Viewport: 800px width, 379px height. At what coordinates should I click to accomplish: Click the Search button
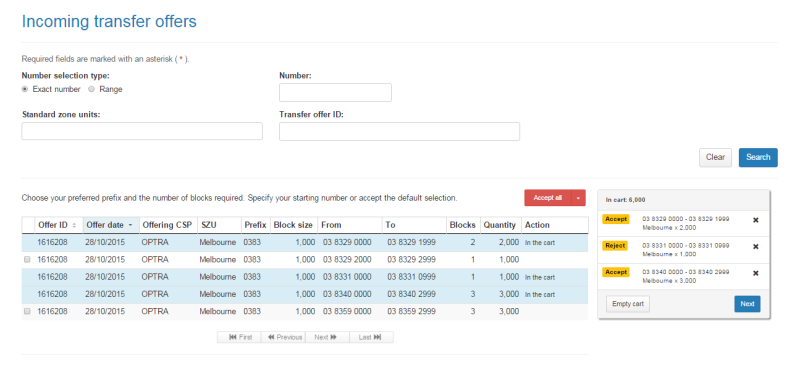758,158
